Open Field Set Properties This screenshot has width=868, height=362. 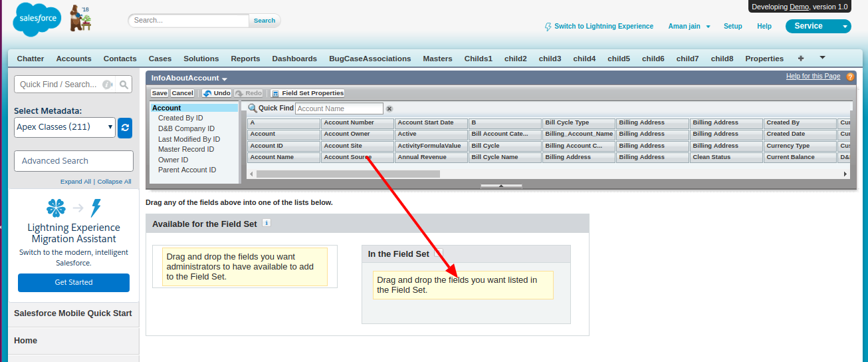click(x=308, y=93)
